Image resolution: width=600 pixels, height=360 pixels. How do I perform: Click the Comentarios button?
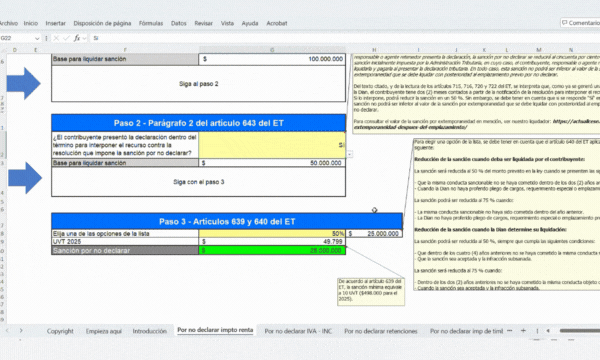(x=580, y=23)
